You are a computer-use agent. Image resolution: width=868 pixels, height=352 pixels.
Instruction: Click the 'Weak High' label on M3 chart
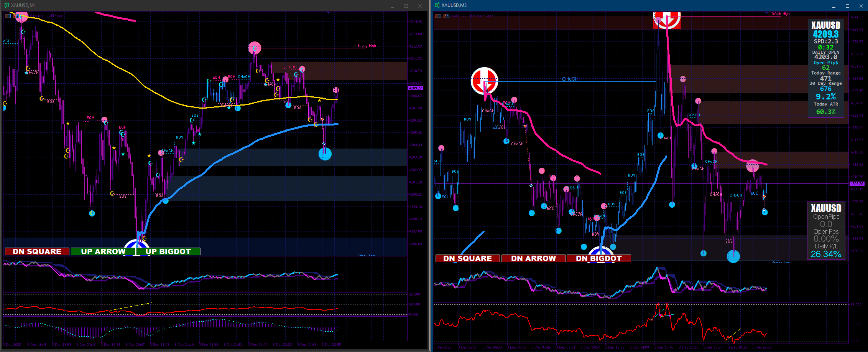781,14
